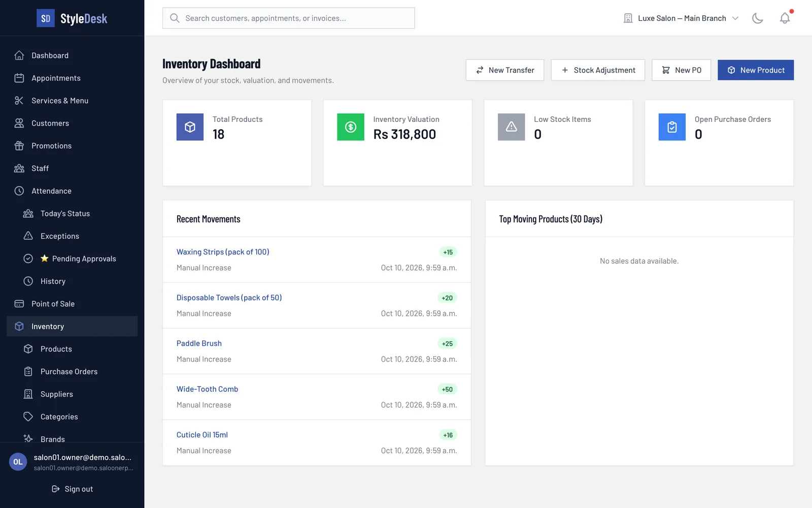The height and width of the screenshot is (508, 812).
Task: Expand the Luxe Salon — Main Branch selector
Action: click(x=681, y=18)
